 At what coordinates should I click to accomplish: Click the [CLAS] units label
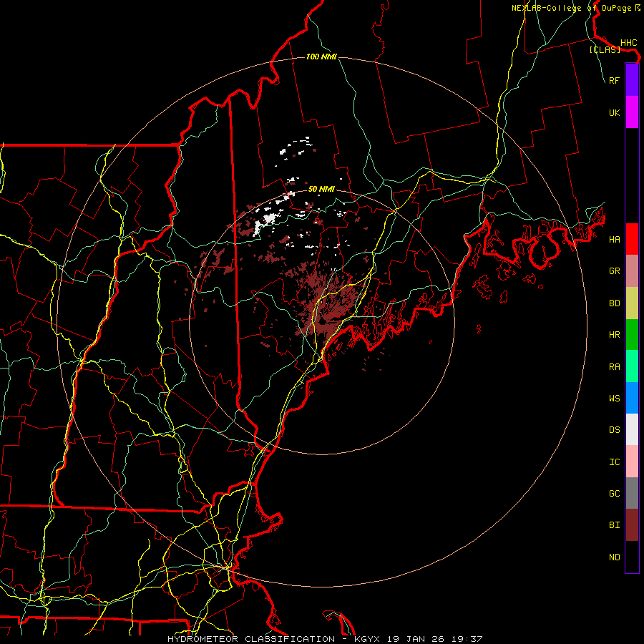[605, 50]
